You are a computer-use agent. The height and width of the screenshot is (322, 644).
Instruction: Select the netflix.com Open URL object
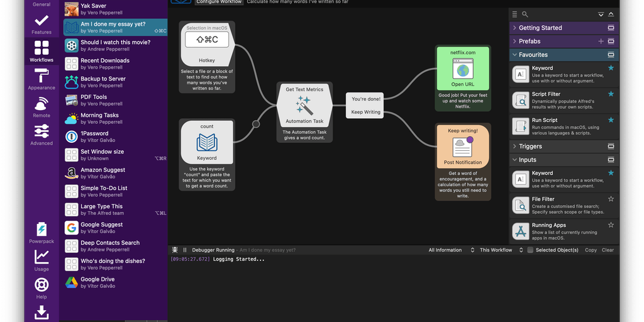462,69
